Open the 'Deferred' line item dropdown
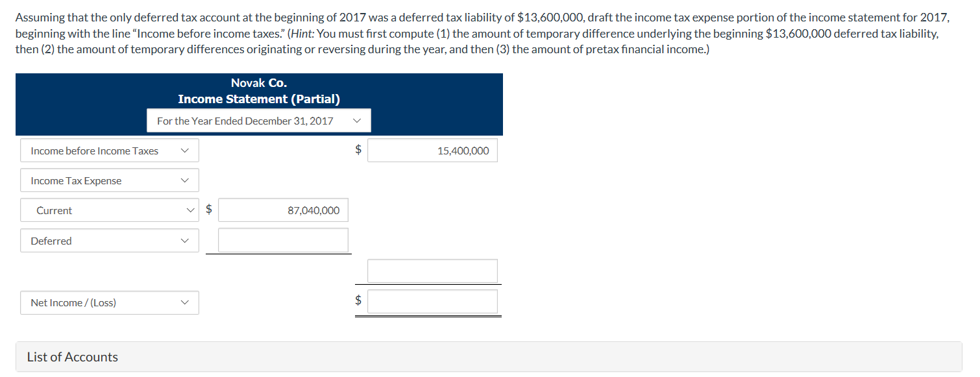This screenshot has height=377, width=980. pyautogui.click(x=109, y=240)
